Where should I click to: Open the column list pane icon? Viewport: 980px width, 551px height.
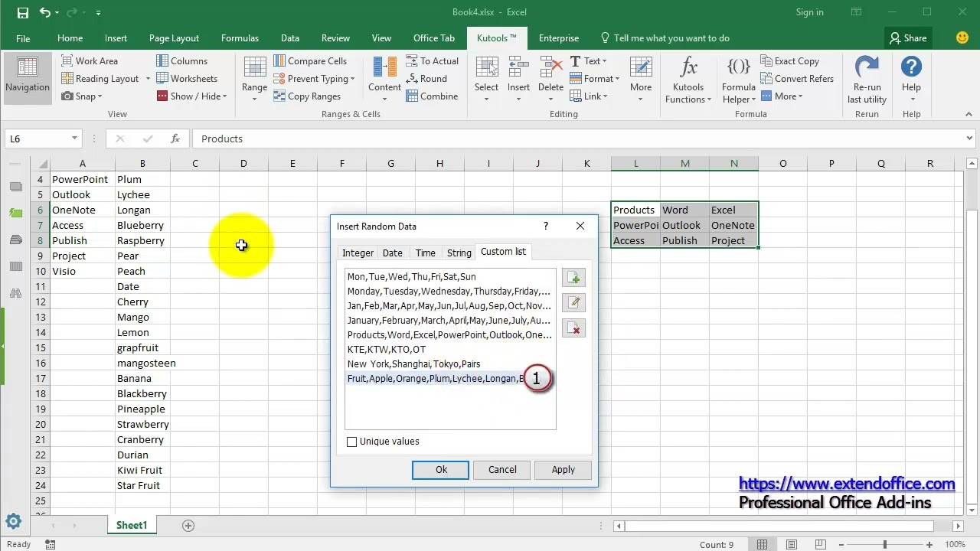pos(15,266)
